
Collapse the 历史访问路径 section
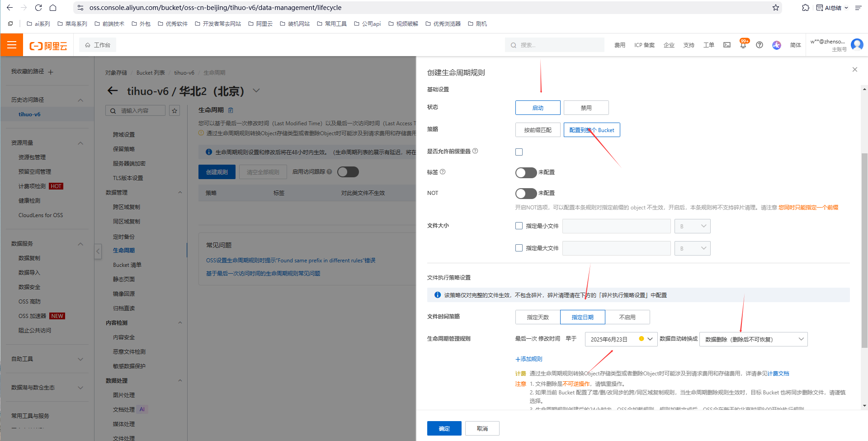(80, 100)
